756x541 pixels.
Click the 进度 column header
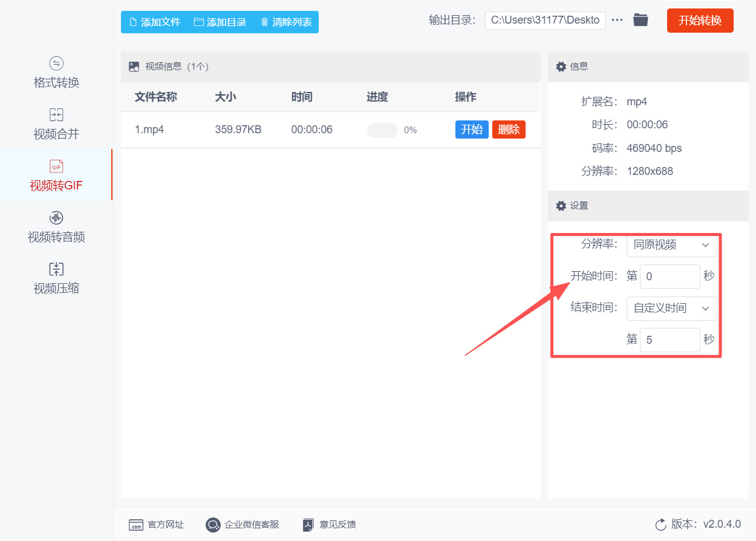point(377,97)
